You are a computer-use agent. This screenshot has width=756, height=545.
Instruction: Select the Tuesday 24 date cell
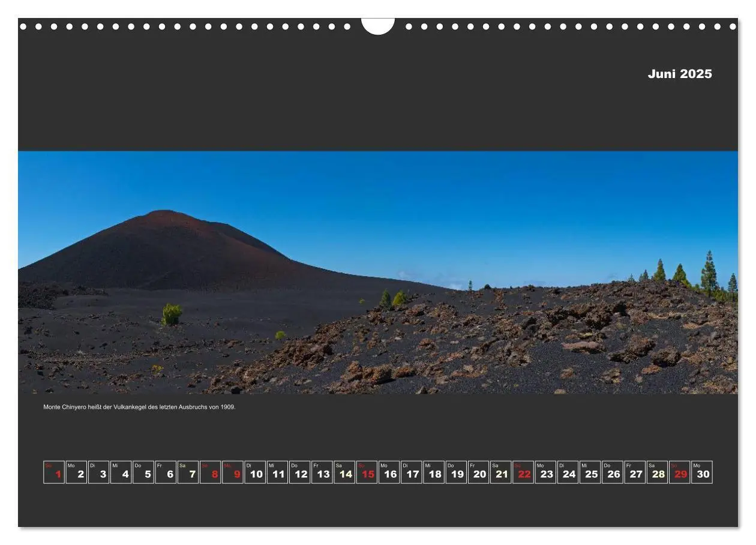[x=568, y=472]
